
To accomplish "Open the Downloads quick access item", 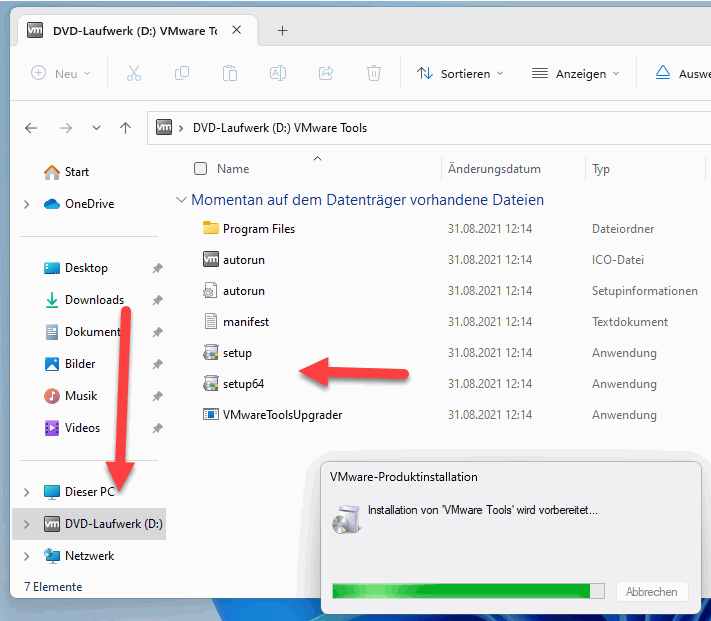I will point(84,300).
